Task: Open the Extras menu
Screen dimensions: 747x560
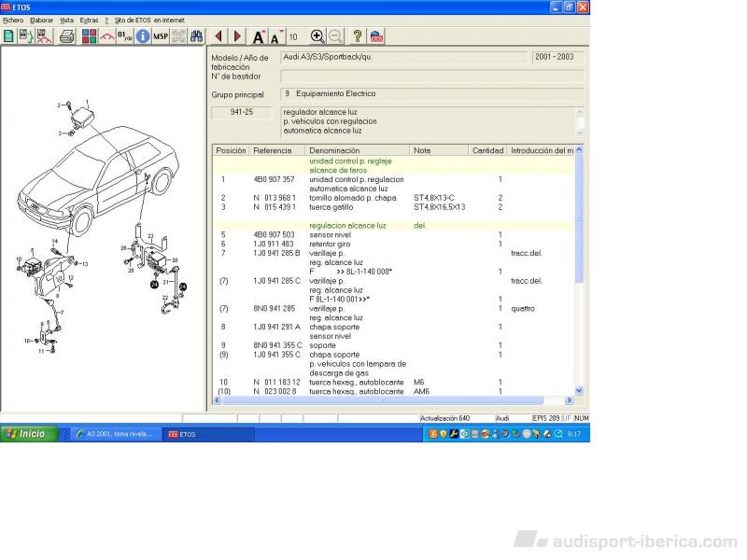Action: tap(89, 20)
